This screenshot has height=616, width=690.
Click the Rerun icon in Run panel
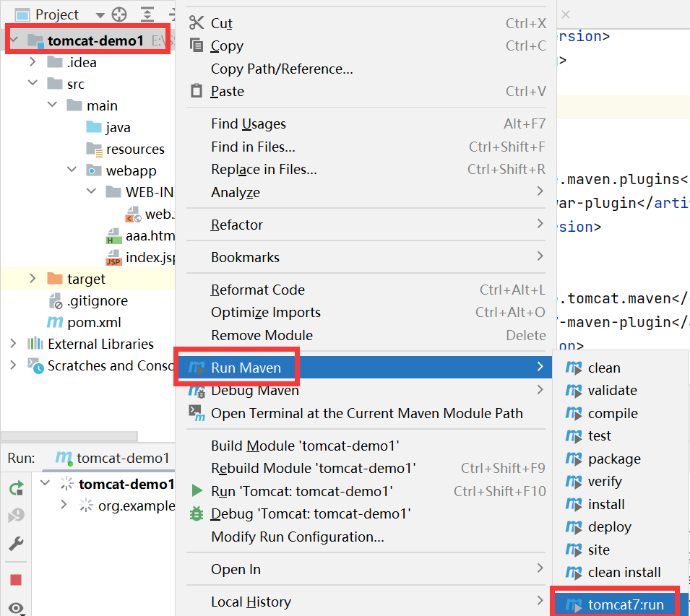[17, 488]
